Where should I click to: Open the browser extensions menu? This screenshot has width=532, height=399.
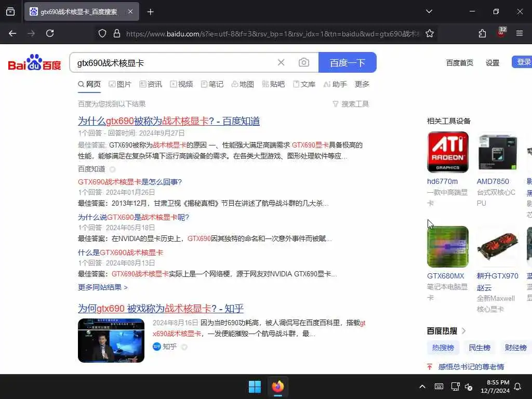(482, 33)
